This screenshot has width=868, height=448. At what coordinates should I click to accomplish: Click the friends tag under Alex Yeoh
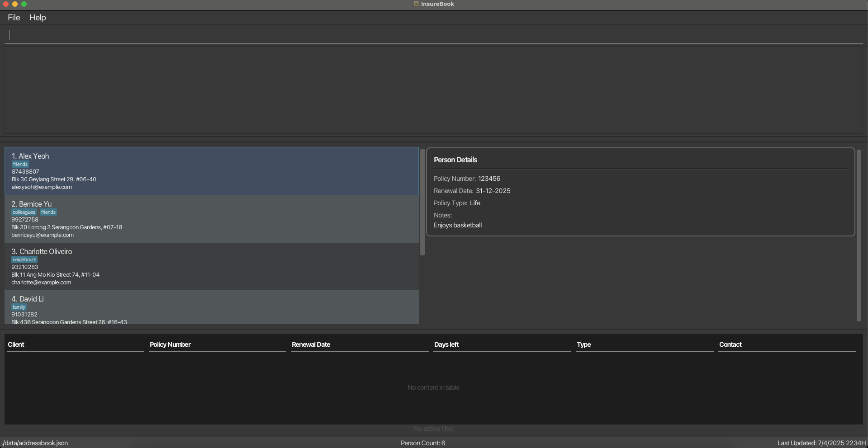[x=20, y=165]
